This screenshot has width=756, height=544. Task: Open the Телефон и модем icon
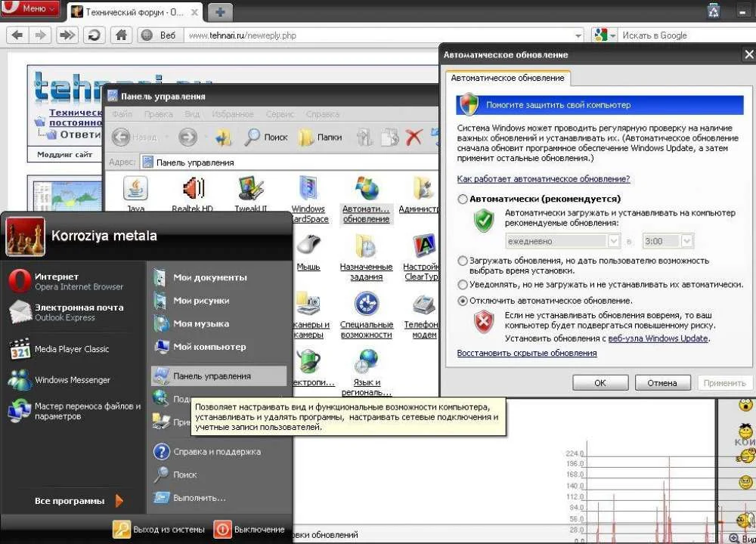424,315
